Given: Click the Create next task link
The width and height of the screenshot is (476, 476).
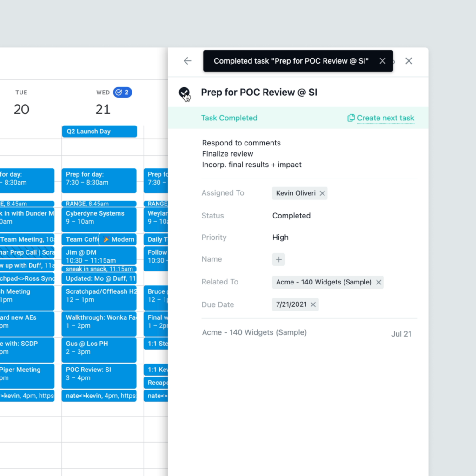Looking at the screenshot, I should [385, 118].
